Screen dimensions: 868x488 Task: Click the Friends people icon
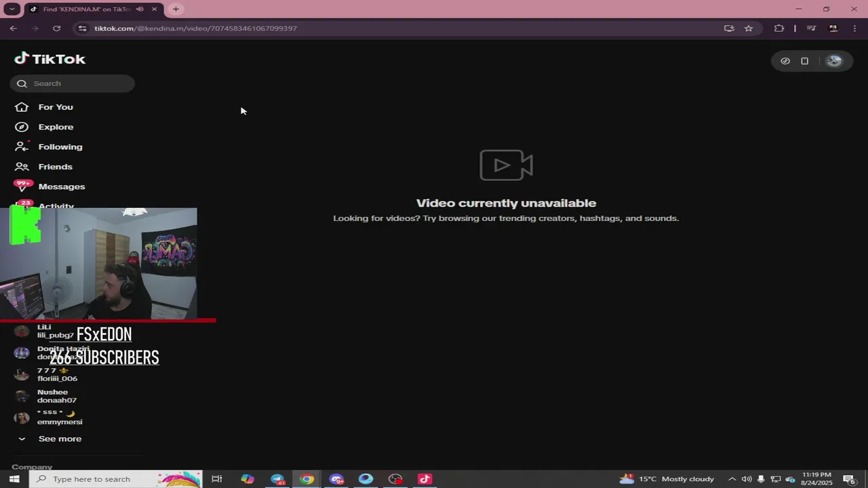[x=22, y=167]
